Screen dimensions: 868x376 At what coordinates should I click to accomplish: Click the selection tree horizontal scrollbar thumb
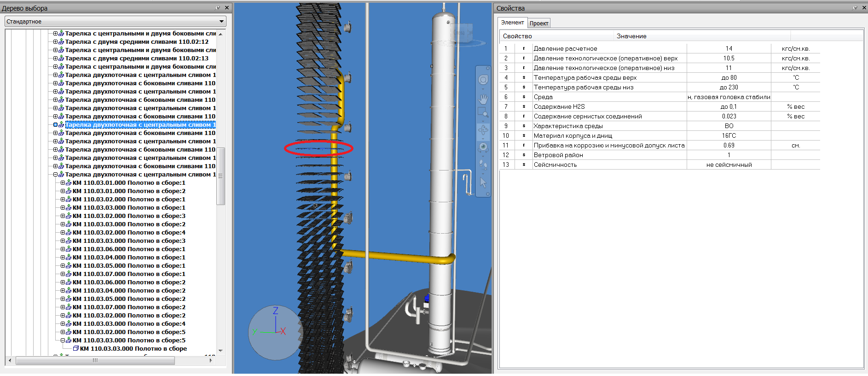(95, 361)
